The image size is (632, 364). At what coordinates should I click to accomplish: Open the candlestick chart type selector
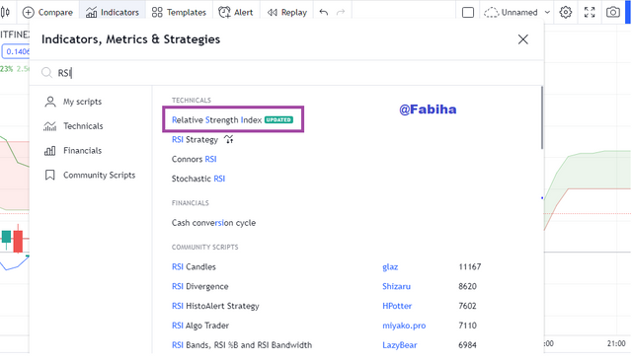click(x=5, y=13)
